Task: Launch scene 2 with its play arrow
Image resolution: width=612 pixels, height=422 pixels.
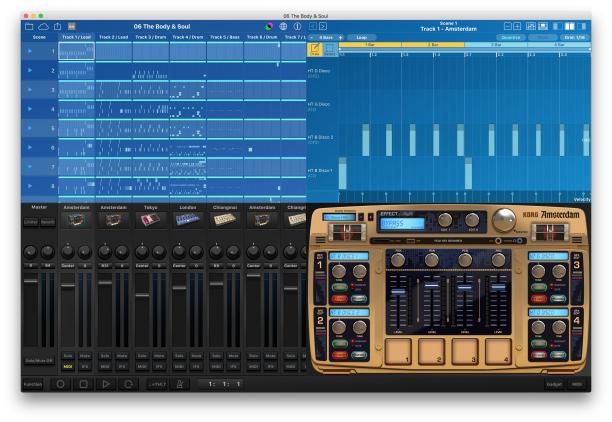Action: (30, 70)
